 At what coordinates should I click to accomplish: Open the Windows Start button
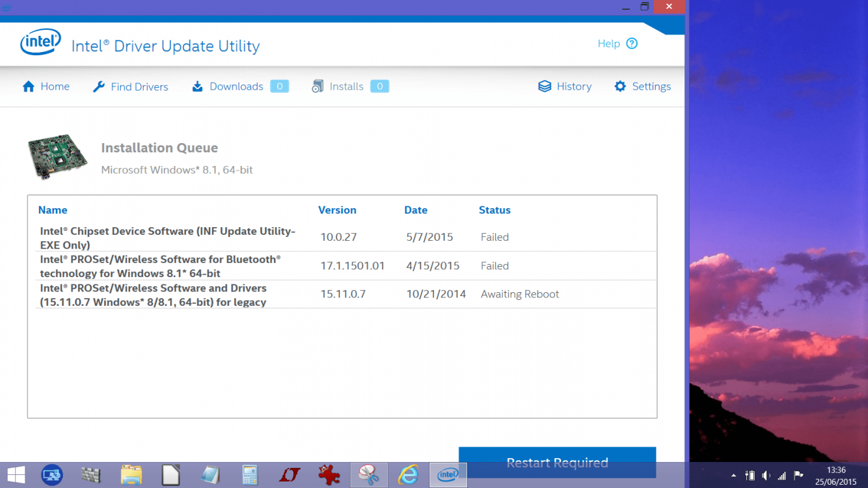(16, 475)
